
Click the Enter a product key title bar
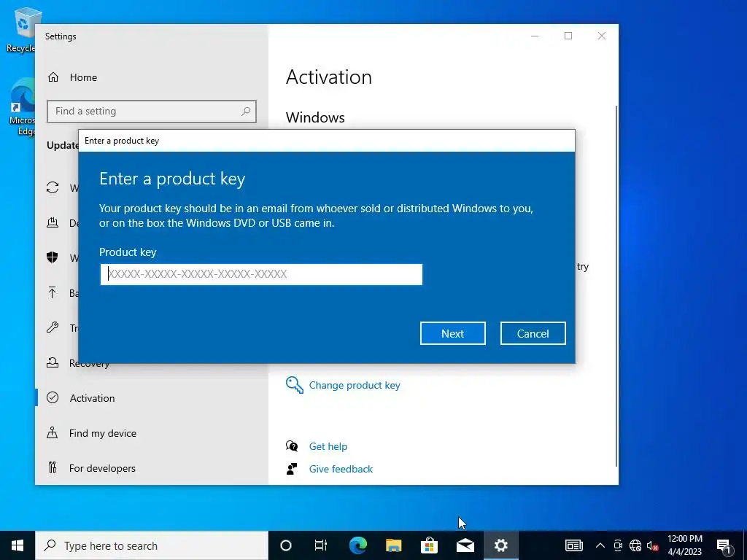click(x=327, y=141)
